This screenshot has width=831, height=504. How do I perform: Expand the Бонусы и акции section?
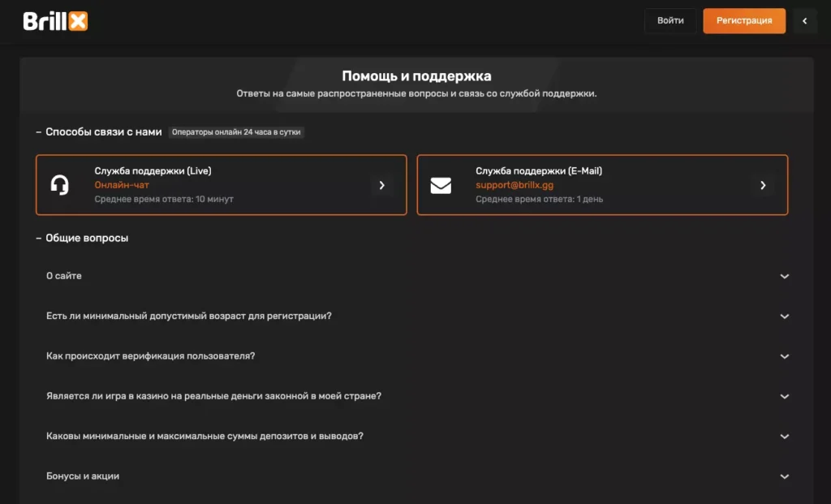[x=83, y=476]
